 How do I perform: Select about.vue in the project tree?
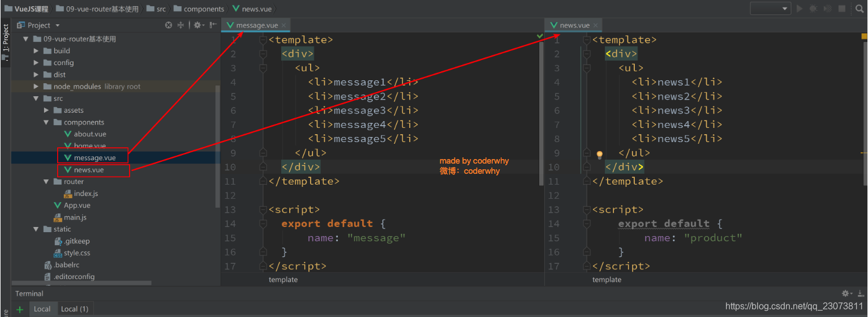click(85, 134)
